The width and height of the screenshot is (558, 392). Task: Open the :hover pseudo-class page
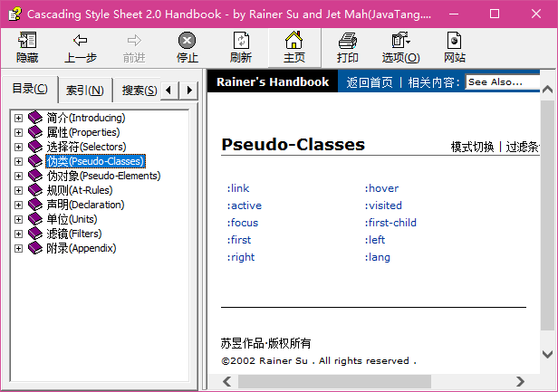(x=381, y=188)
